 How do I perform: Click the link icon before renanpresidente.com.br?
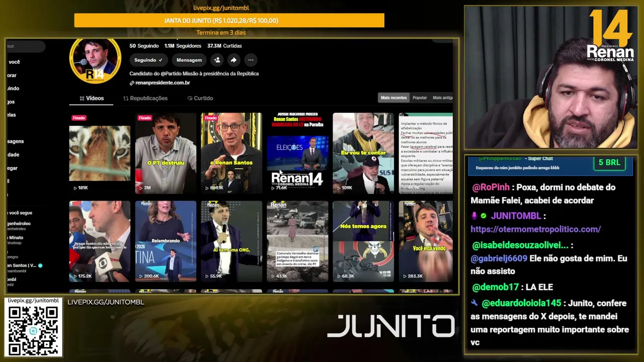[x=132, y=83]
